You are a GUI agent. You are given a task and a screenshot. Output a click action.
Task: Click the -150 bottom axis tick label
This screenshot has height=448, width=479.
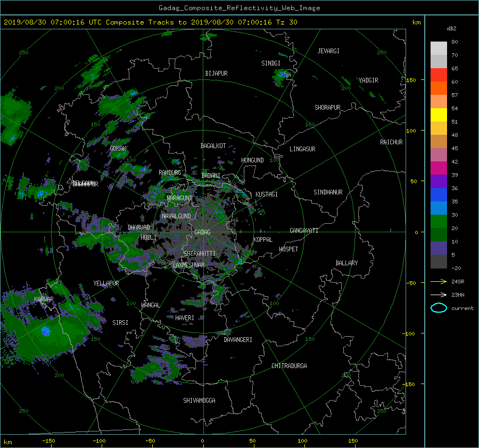tap(48, 441)
